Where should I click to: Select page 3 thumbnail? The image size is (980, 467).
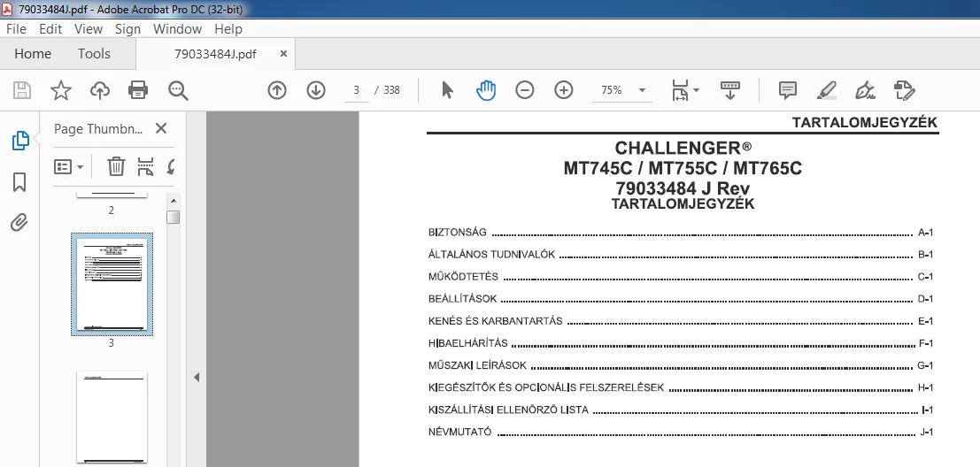click(112, 285)
